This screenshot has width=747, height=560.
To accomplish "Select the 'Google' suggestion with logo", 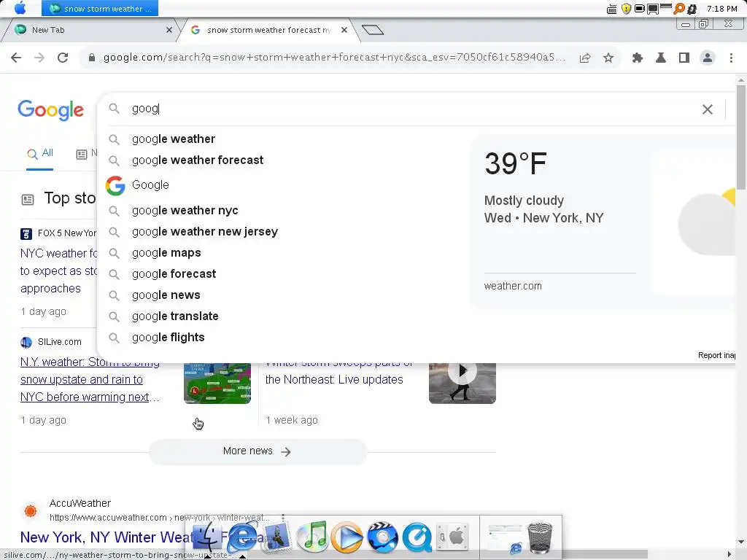I will point(150,184).
